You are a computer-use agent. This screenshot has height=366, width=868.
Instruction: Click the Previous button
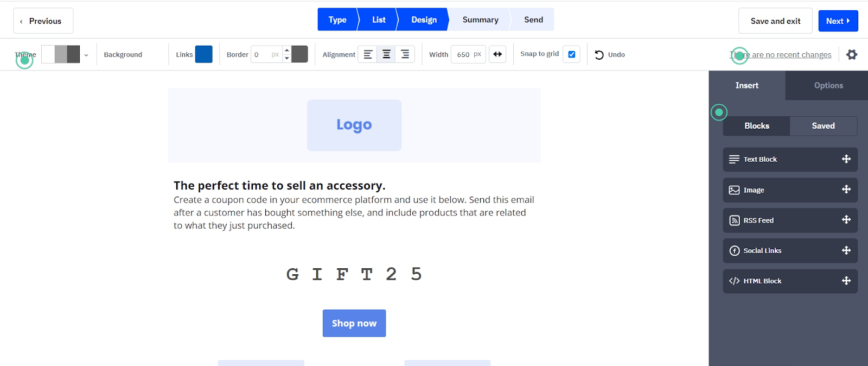coord(43,21)
